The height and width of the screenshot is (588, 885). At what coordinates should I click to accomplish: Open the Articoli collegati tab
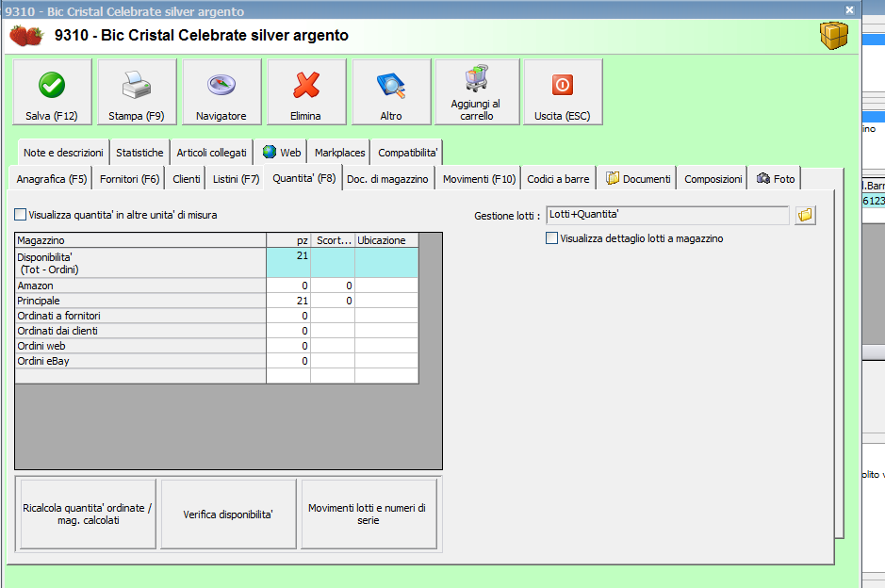[212, 153]
